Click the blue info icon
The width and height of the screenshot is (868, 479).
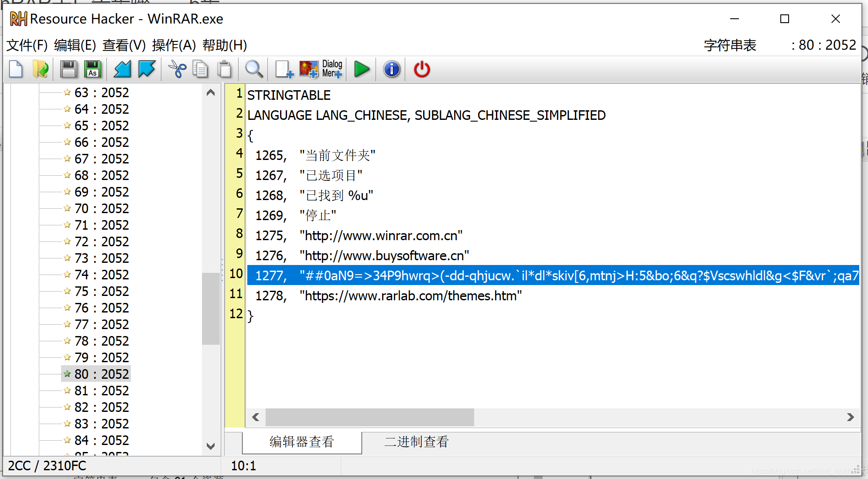pyautogui.click(x=391, y=69)
